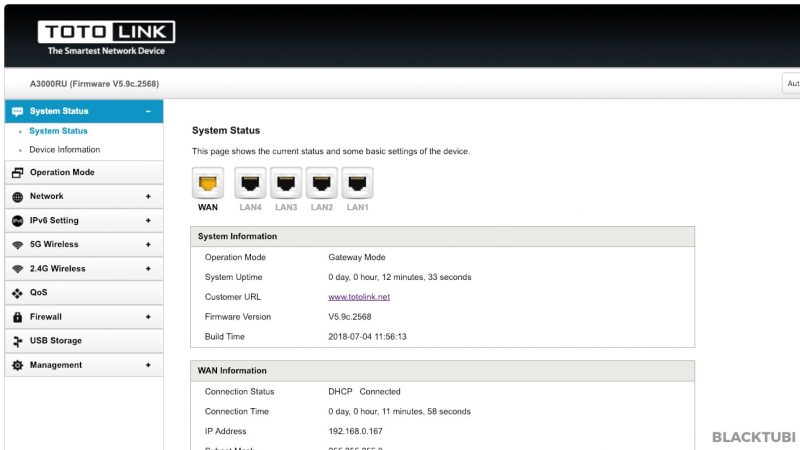Expand the Management plus sign
Screen dimensions: 800x450
[x=148, y=365]
